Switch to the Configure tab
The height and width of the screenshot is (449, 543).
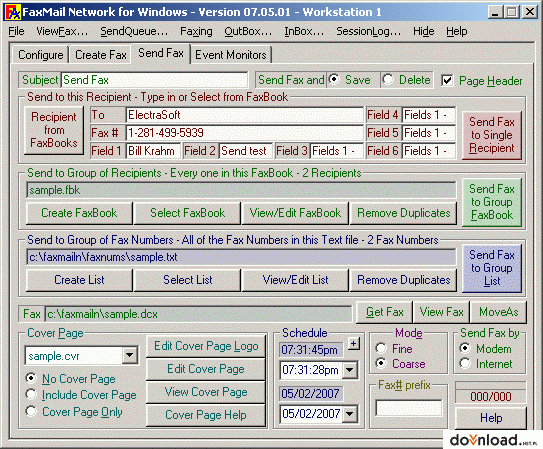[41, 55]
